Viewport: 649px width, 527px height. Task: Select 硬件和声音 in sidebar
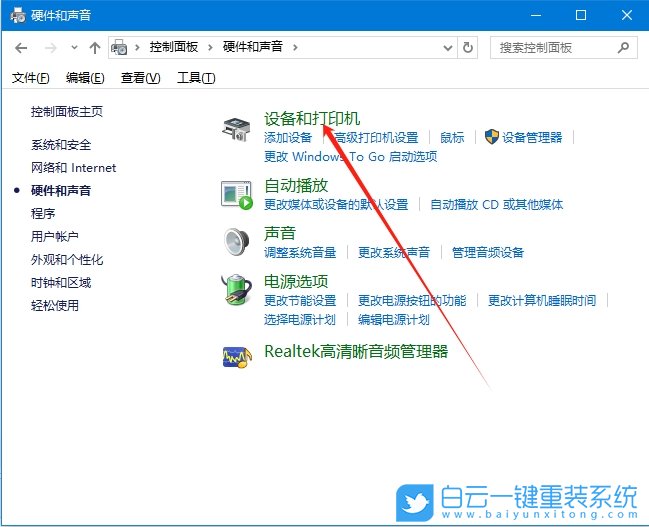pos(61,191)
